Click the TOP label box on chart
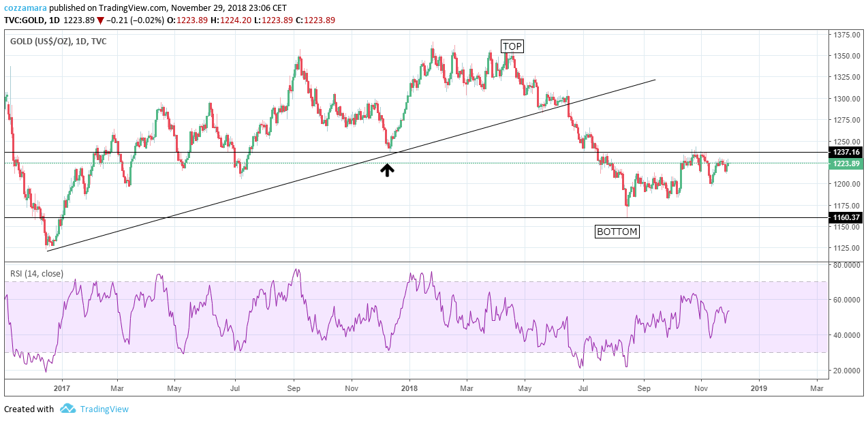Viewport: 868px width, 421px height. click(x=512, y=46)
